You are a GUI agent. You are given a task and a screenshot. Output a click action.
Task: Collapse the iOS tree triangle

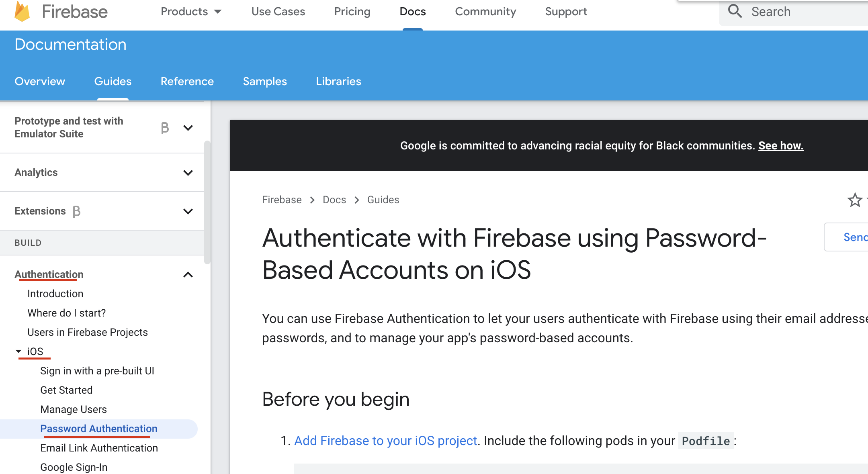pyautogui.click(x=18, y=351)
